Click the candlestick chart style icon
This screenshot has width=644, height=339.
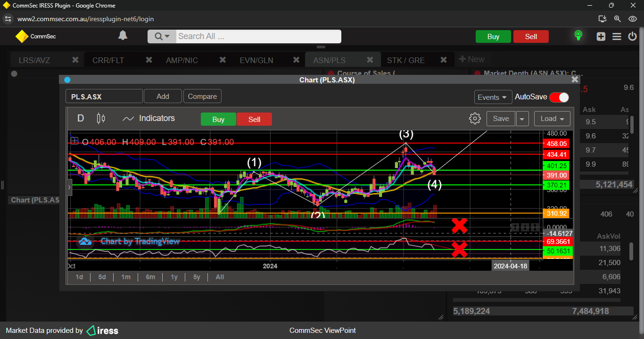pyautogui.click(x=100, y=119)
